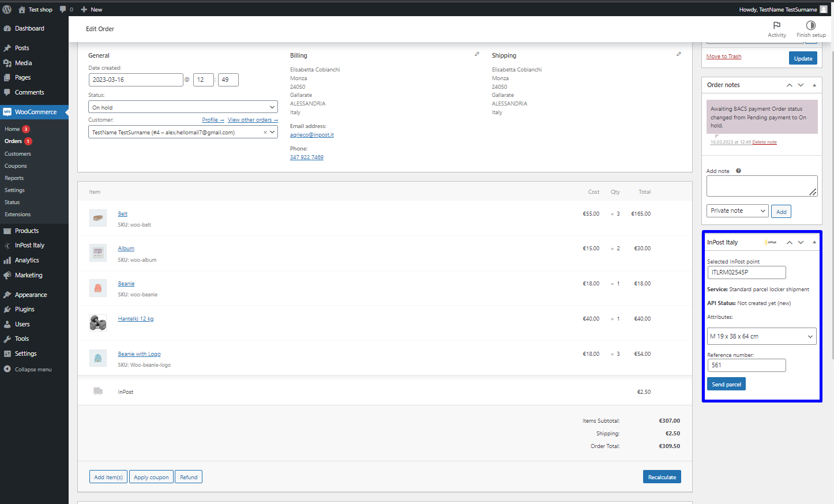Open InPost Italy menu in sidebar

[29, 245]
